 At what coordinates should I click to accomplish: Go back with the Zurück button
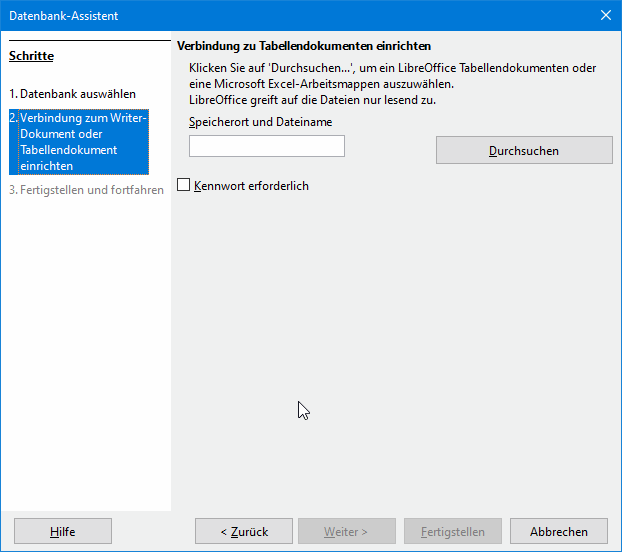point(244,531)
